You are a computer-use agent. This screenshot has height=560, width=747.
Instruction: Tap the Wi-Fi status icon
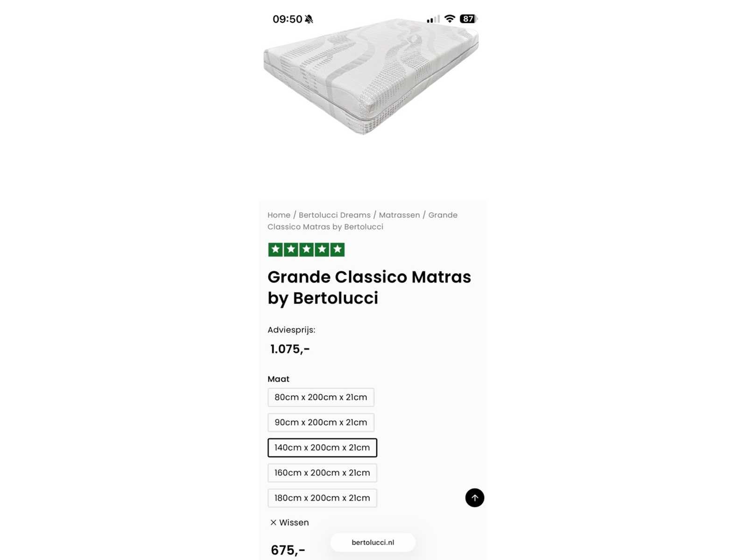450,19
